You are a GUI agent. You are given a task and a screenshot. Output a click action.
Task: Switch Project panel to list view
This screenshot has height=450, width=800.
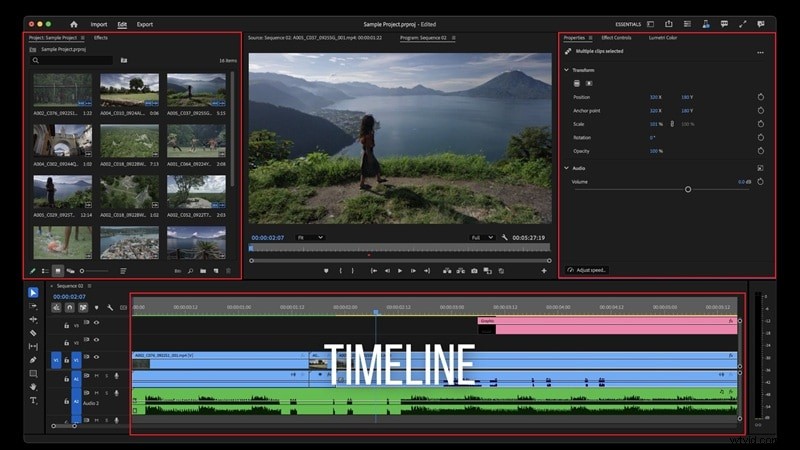(x=45, y=271)
